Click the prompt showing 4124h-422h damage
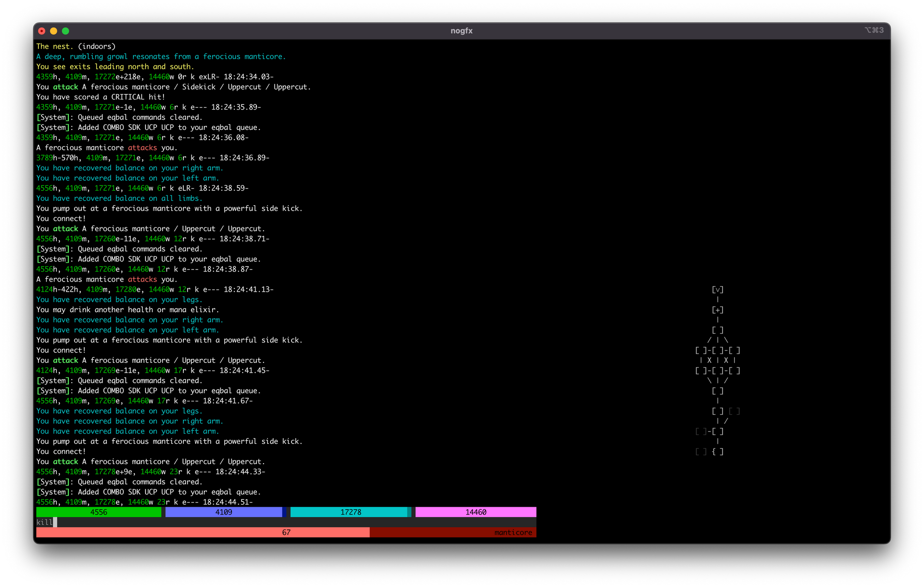The height and width of the screenshot is (588, 924). (155, 290)
